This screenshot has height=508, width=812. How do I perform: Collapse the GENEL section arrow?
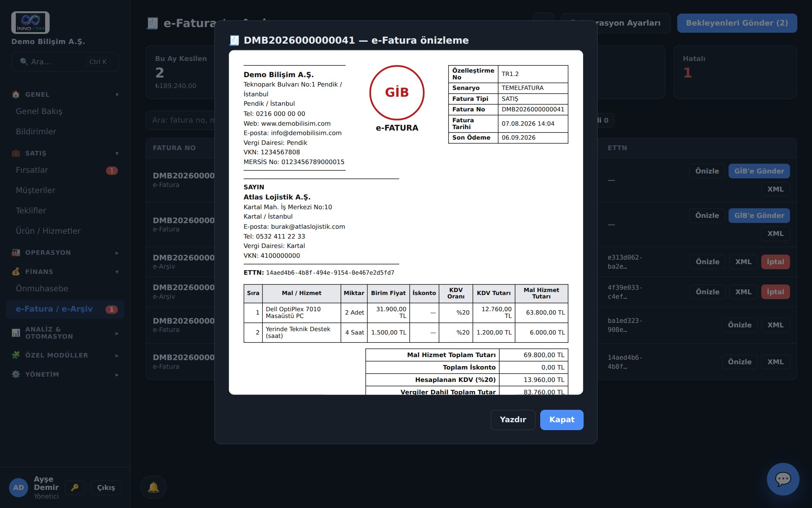point(117,95)
